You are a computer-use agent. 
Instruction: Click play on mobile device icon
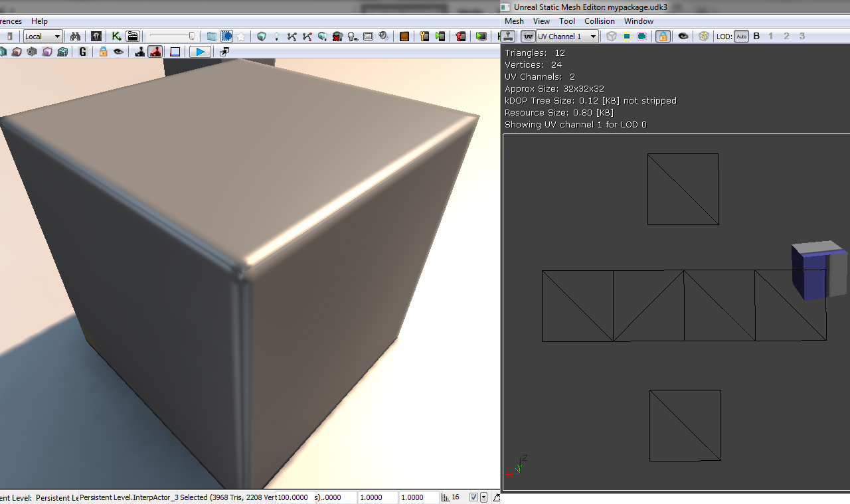tap(440, 37)
